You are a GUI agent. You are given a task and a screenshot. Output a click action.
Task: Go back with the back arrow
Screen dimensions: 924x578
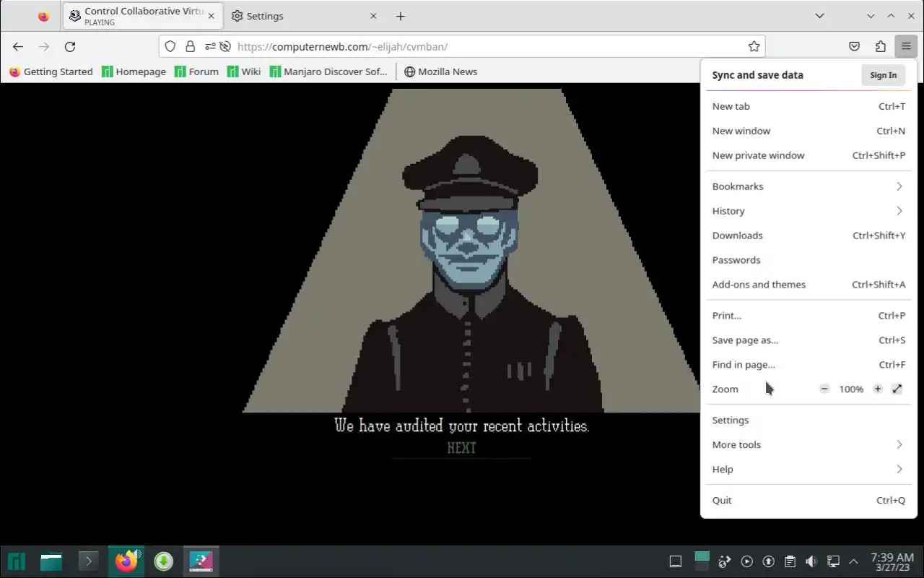click(18, 46)
